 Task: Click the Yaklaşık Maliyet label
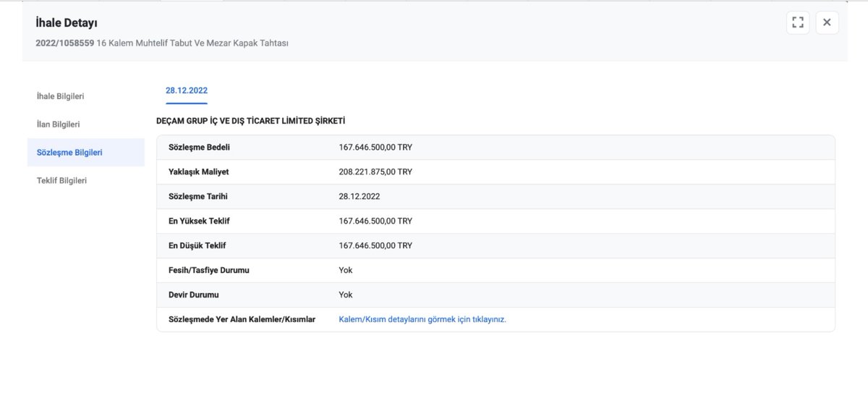198,172
